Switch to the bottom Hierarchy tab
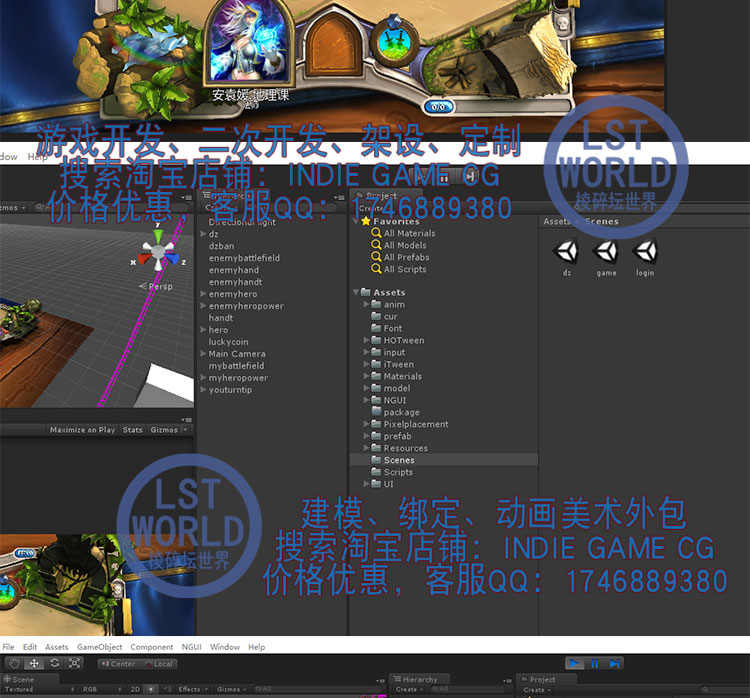The height and width of the screenshot is (698, 750). [419, 679]
